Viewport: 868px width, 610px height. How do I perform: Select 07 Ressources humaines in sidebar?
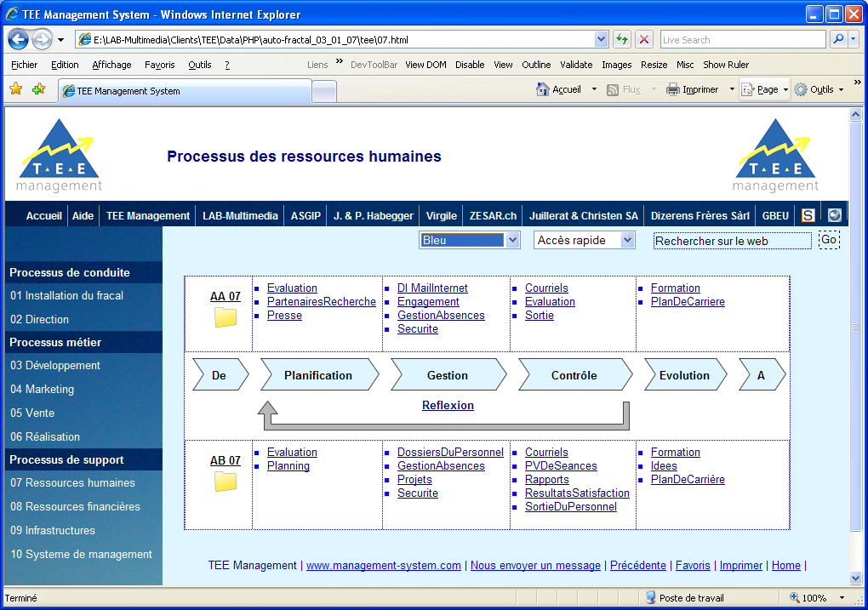point(72,482)
